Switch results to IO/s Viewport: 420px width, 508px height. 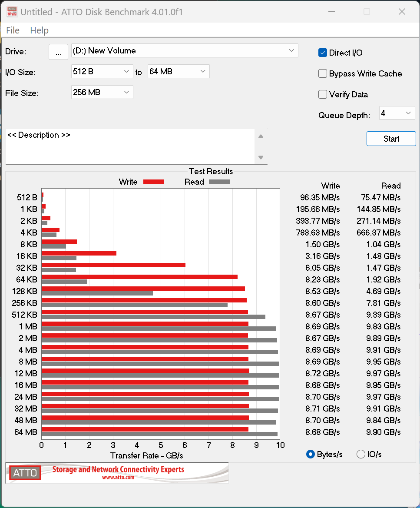(361, 454)
